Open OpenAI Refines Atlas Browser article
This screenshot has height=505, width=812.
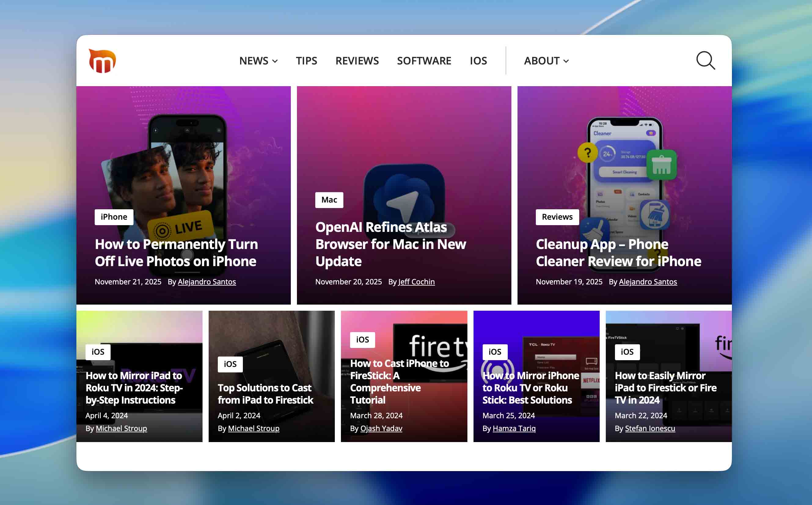[390, 244]
